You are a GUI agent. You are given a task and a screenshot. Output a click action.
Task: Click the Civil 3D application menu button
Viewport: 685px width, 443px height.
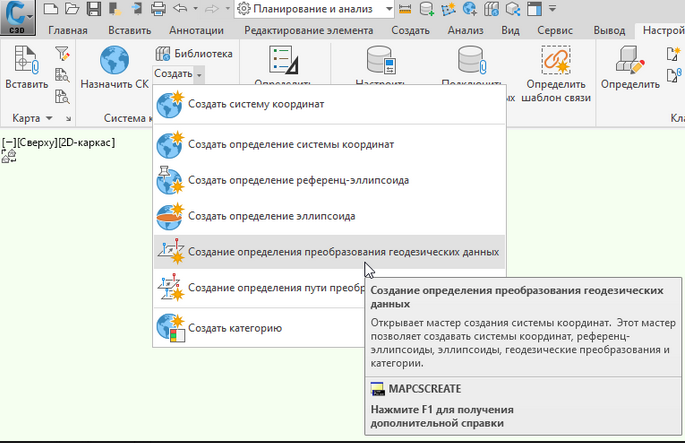click(x=19, y=13)
